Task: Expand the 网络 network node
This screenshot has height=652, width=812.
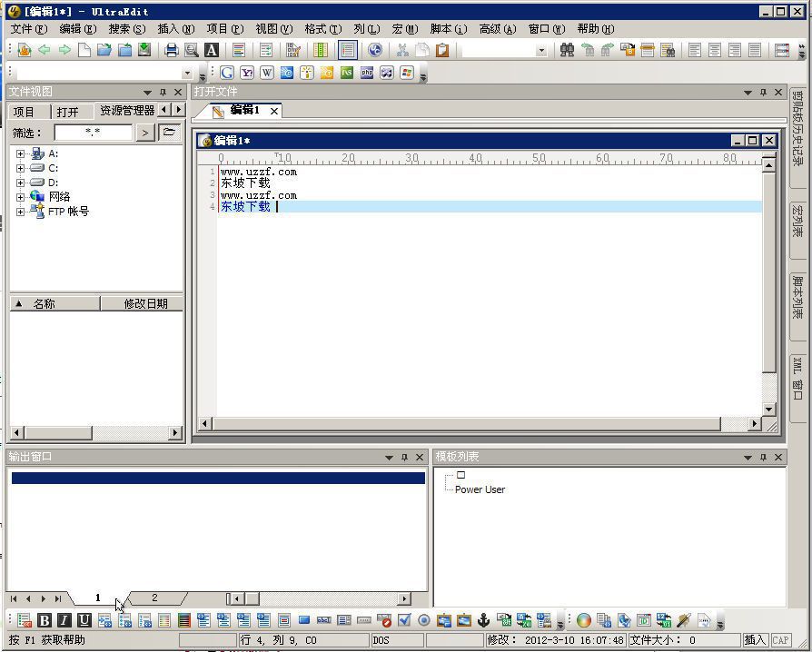Action: click(x=20, y=197)
